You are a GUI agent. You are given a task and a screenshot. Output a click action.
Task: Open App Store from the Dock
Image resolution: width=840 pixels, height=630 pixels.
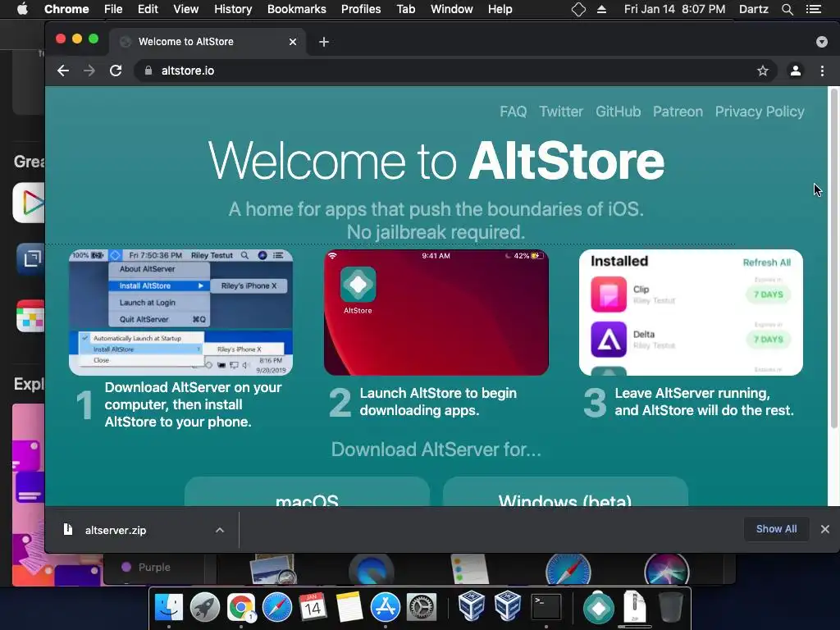(x=386, y=608)
